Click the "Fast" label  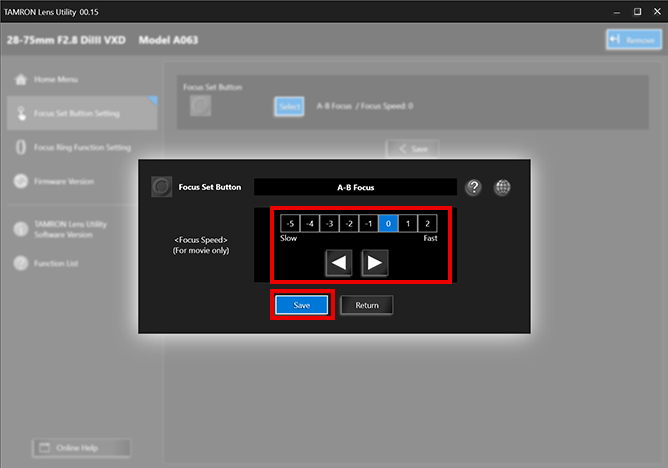[430, 238]
